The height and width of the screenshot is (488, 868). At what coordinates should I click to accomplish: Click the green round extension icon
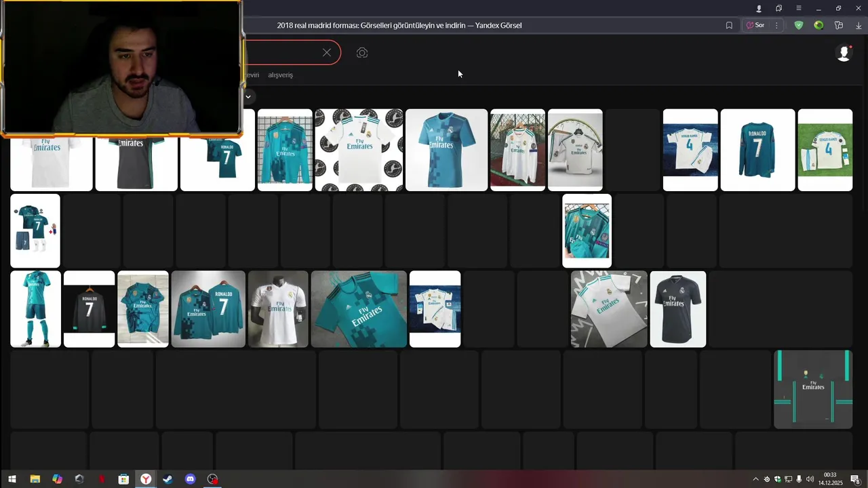(818, 25)
